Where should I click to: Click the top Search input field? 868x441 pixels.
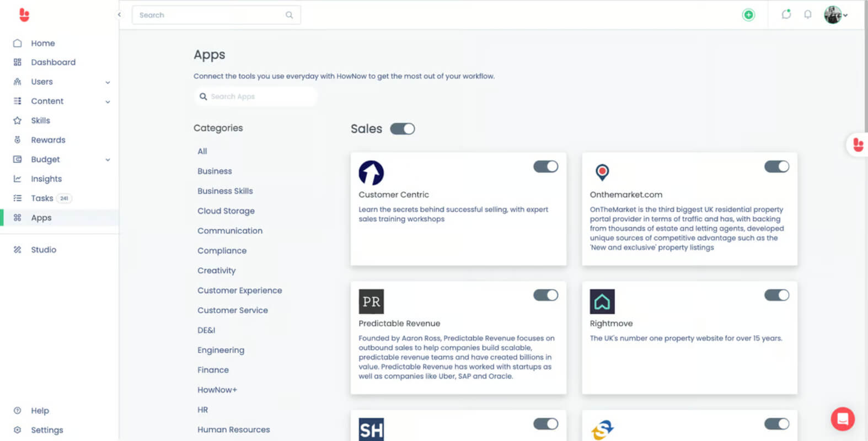216,15
